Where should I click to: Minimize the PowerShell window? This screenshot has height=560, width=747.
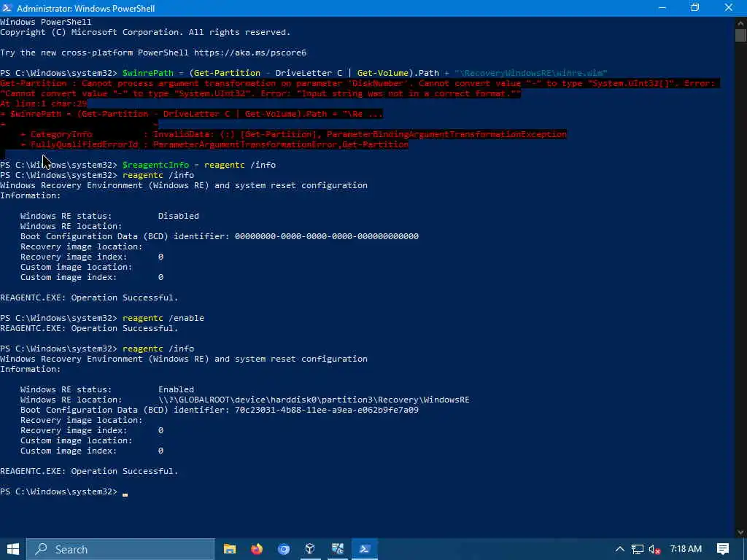(x=662, y=8)
